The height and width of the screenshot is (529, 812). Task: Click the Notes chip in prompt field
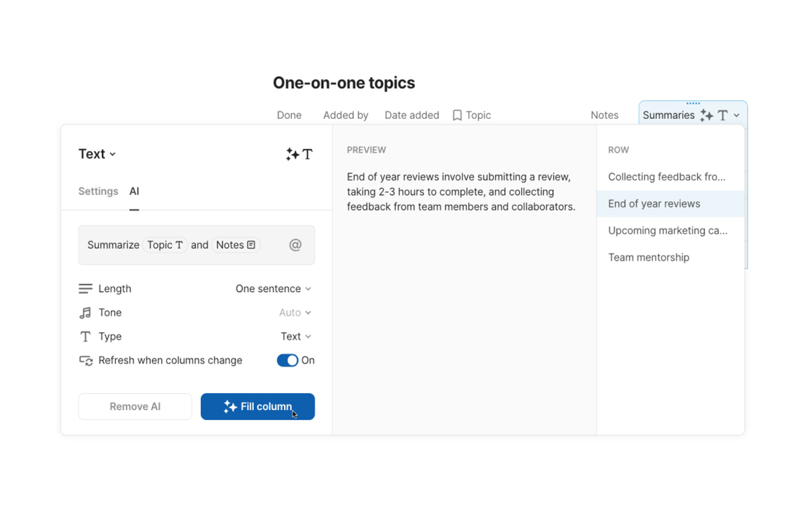pos(235,245)
